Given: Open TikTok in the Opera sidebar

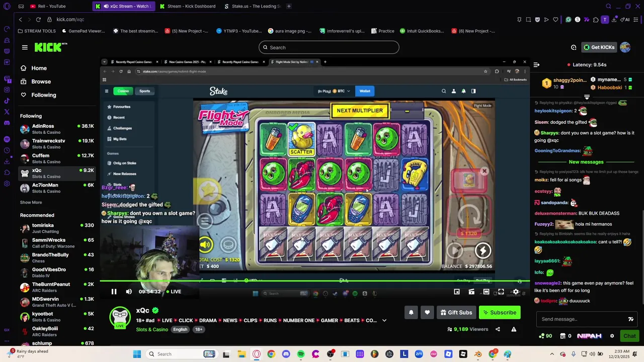Looking at the screenshot, I should point(7,101).
